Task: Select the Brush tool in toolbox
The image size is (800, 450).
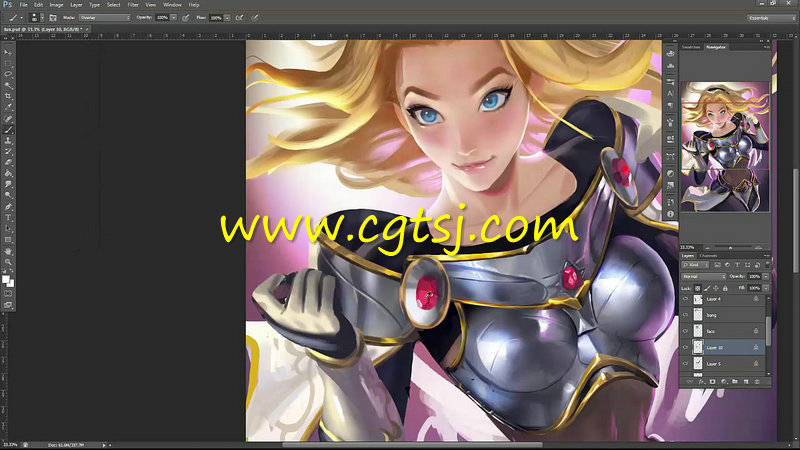Action: click(8, 130)
